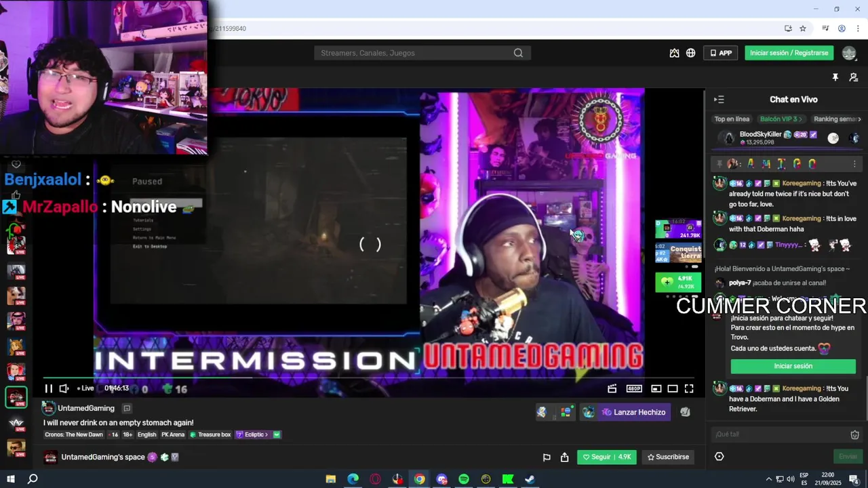Open the user avatar menu in header

[x=849, y=53]
